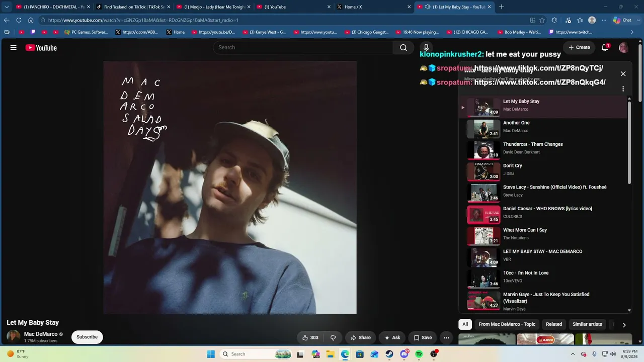Open Discord from the taskbar
This screenshot has height=362, width=644.
[404, 354]
